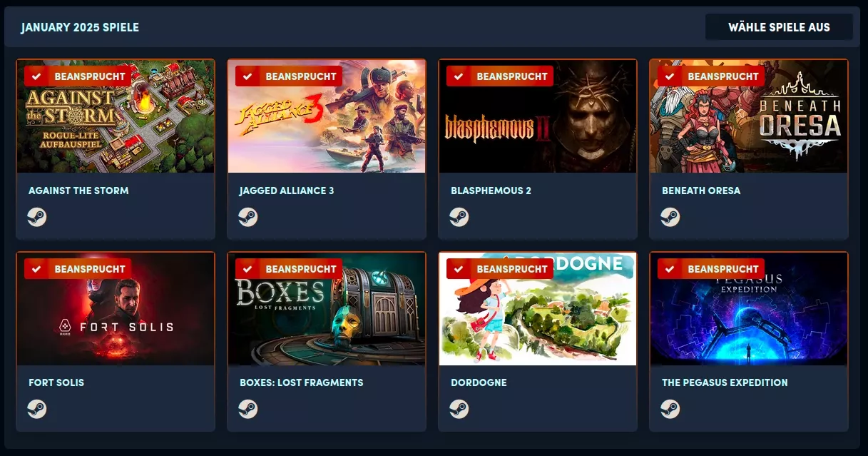Click the Beansprucht checkmark on Blasphemous 2
The height and width of the screenshot is (456, 868).
[459, 76]
